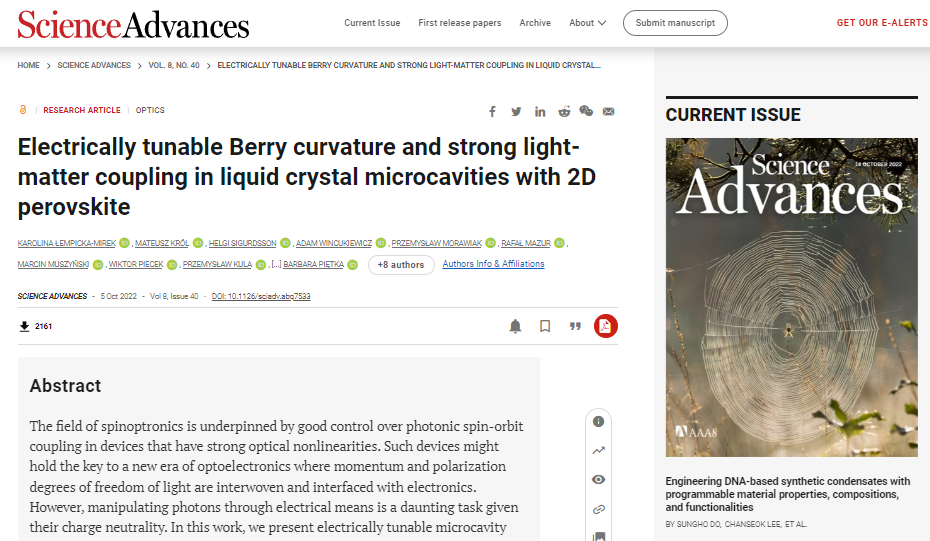930x541 pixels.
Task: Share article on Facebook
Action: click(x=492, y=111)
